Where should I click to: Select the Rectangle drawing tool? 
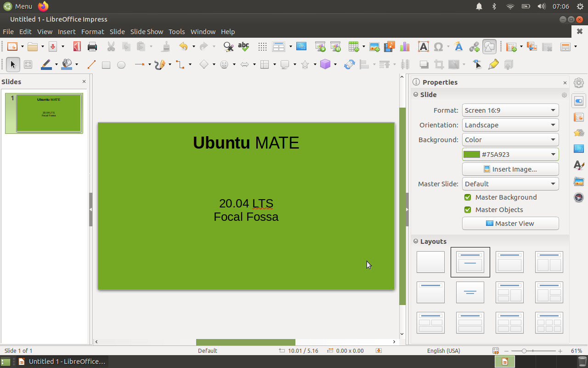coord(106,65)
